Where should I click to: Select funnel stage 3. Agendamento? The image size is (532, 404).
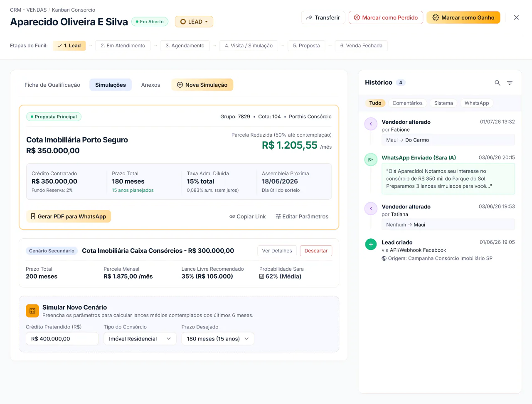point(185,46)
